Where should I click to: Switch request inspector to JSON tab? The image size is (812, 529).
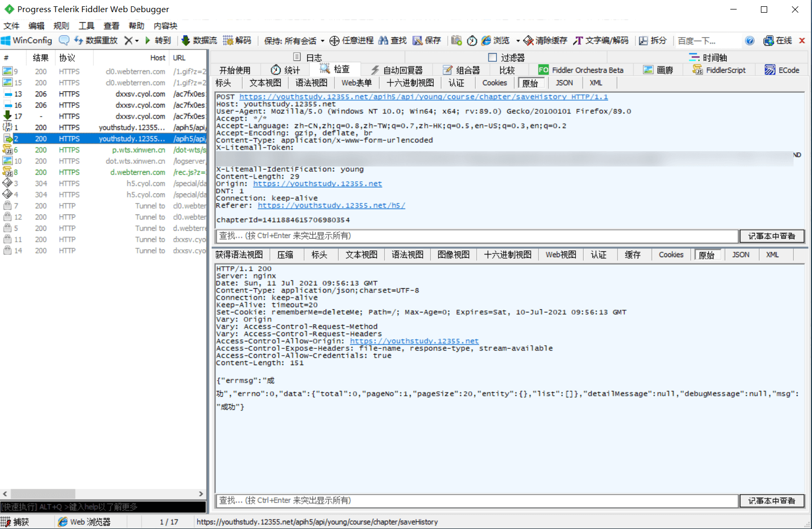564,83
